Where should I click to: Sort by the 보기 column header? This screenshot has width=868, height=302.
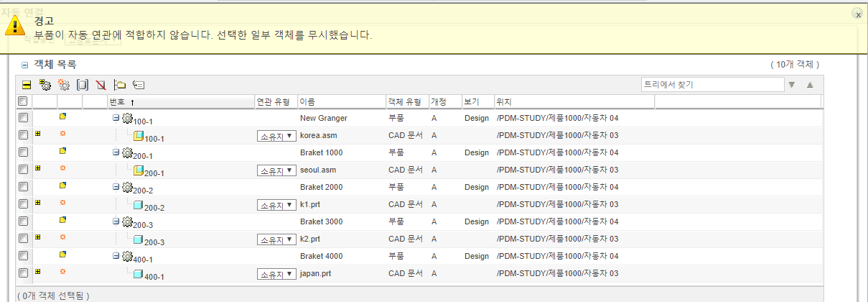tap(477, 101)
